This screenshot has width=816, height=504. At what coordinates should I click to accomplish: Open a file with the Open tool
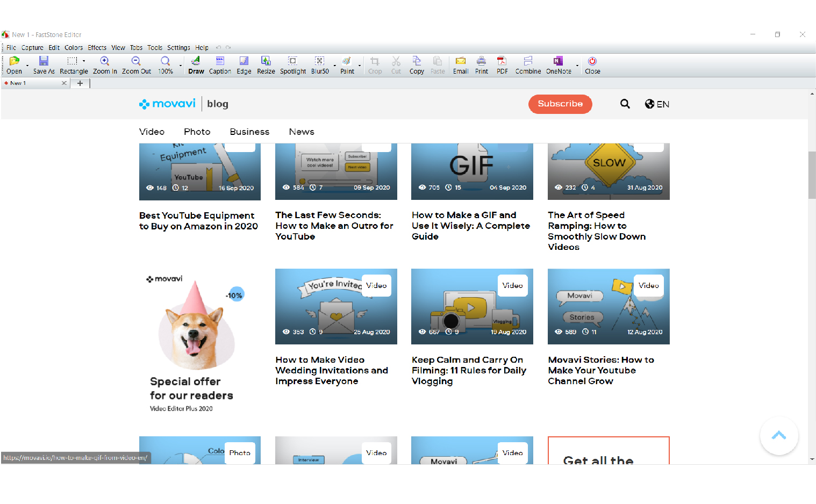pos(14,65)
